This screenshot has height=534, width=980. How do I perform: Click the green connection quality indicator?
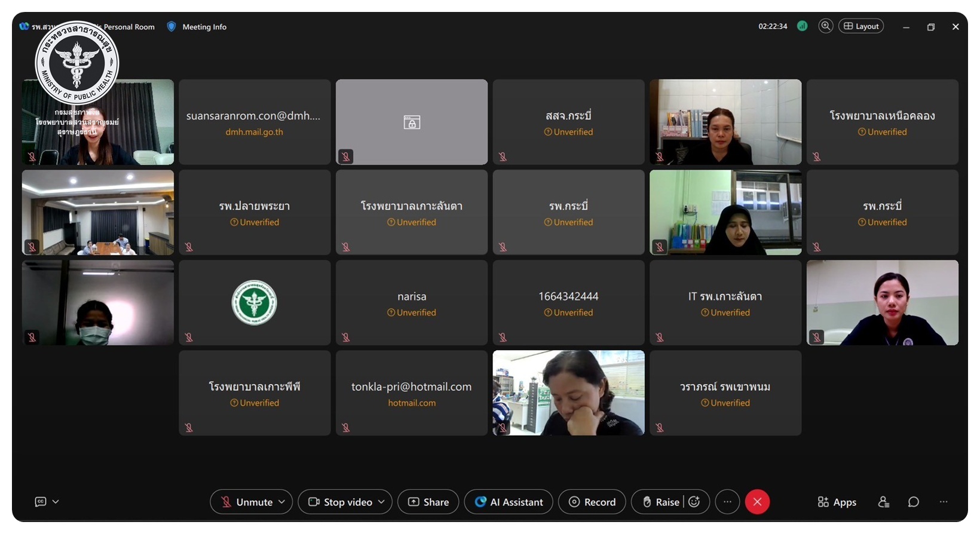click(802, 26)
